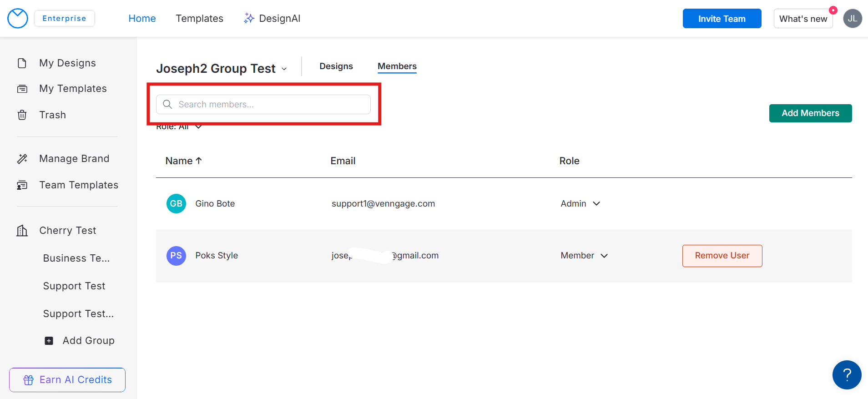Click the PS avatar for Poks Style

[x=176, y=256]
